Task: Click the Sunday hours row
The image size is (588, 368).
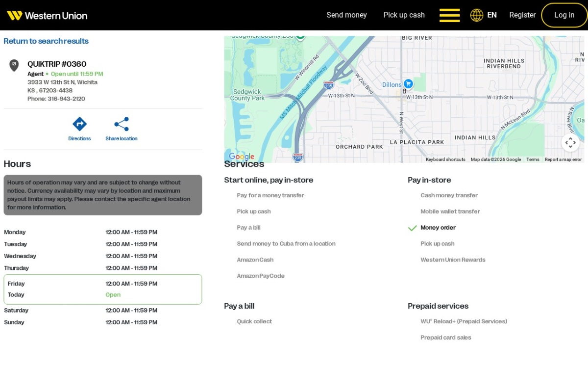Action: (x=103, y=322)
